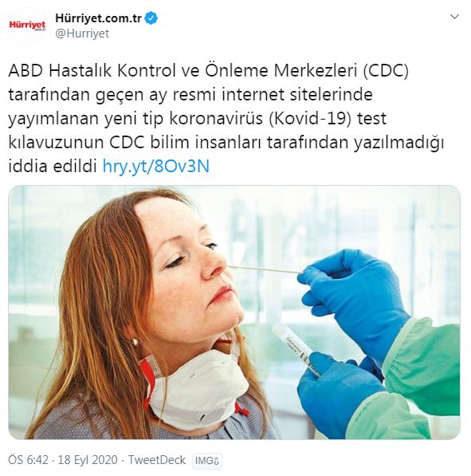Expand the tweet options chevron menu
Image resolution: width=471 pixels, height=476 pixels.
tap(454, 17)
